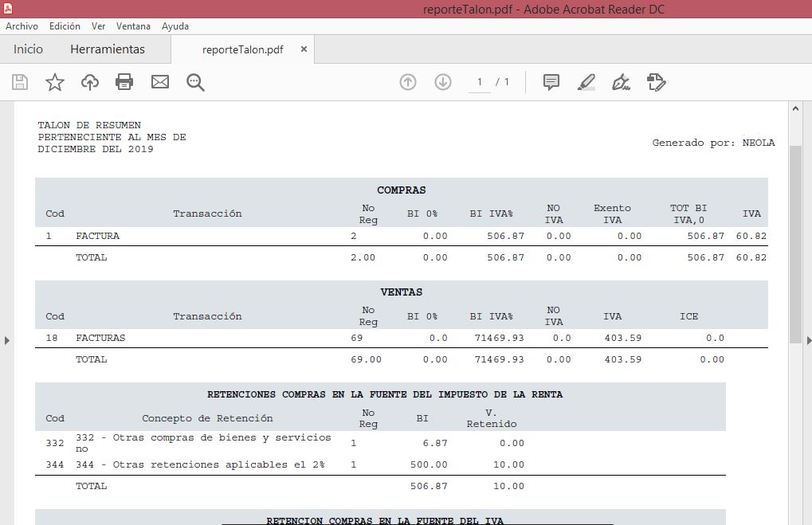
Task: Open the Archivo menu
Action: (x=22, y=26)
